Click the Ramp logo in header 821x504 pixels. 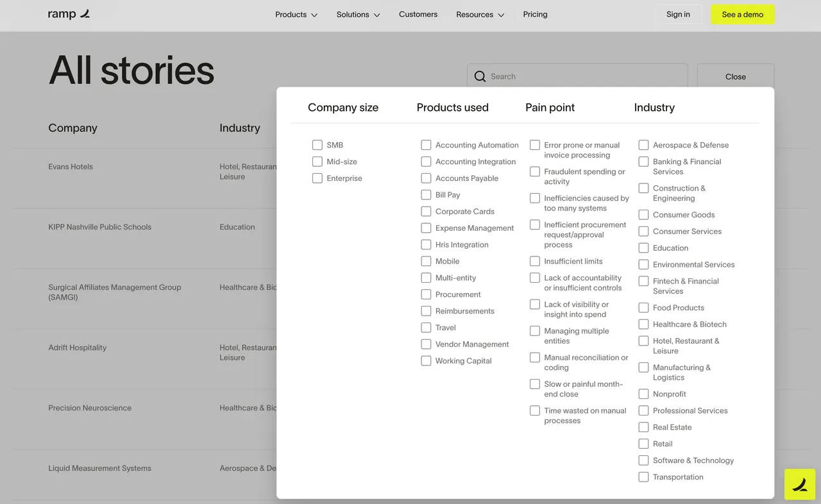click(x=69, y=14)
